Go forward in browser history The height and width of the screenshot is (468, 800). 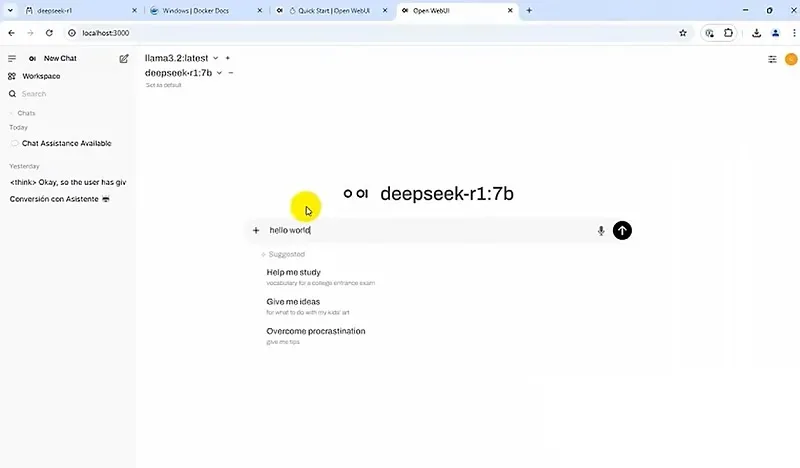[30, 33]
